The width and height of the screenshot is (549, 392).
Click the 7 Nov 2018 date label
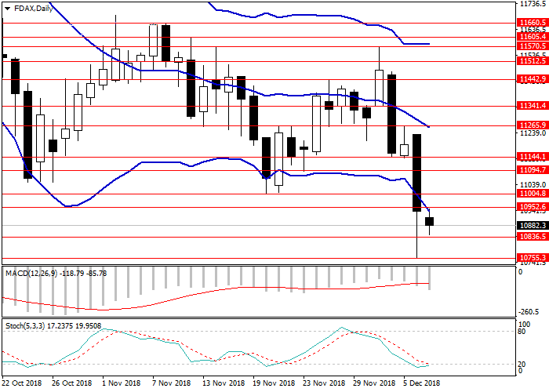click(172, 383)
